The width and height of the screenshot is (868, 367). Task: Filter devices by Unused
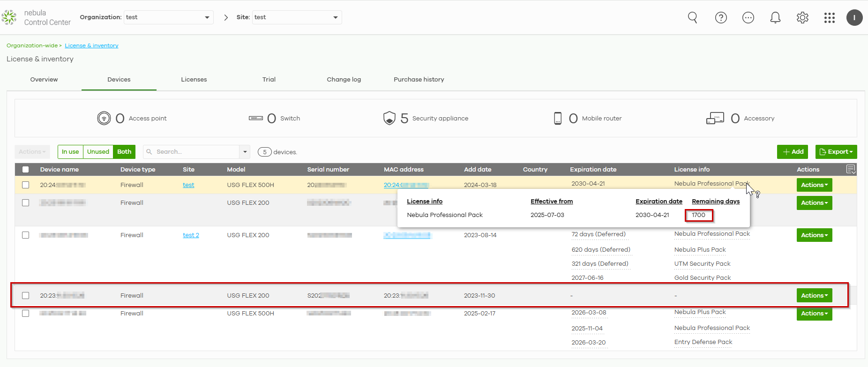point(98,152)
